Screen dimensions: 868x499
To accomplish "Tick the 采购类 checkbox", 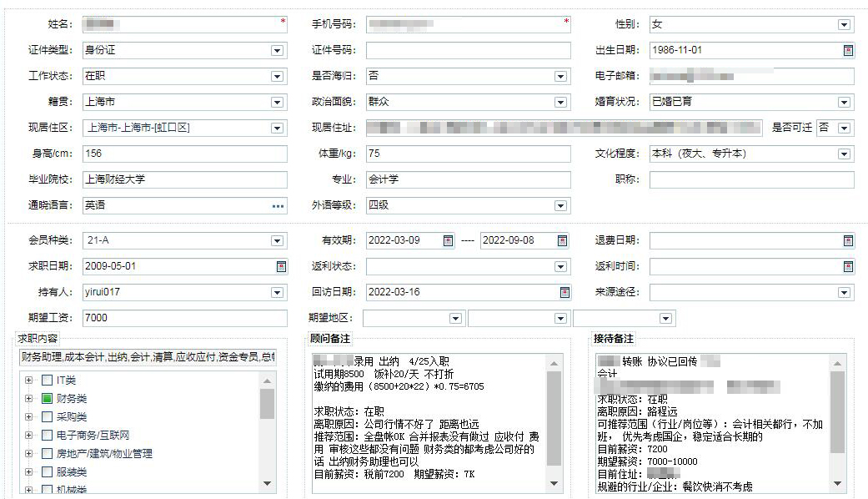I will (x=47, y=416).
